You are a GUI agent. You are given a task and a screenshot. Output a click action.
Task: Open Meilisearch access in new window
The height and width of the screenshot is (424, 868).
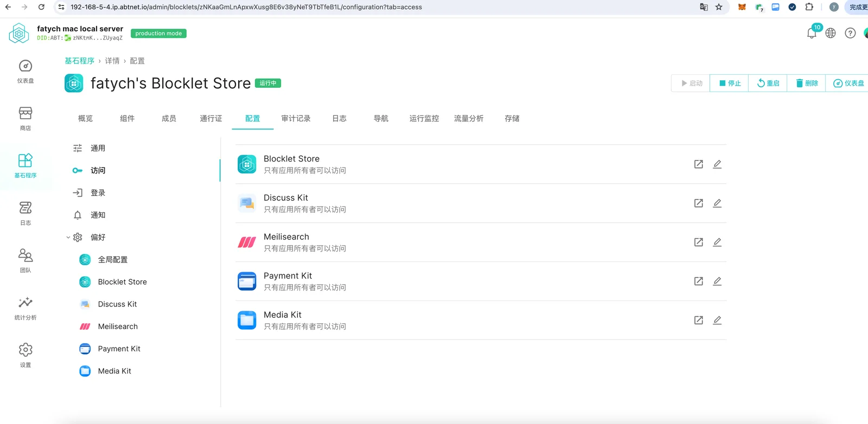coord(699,242)
